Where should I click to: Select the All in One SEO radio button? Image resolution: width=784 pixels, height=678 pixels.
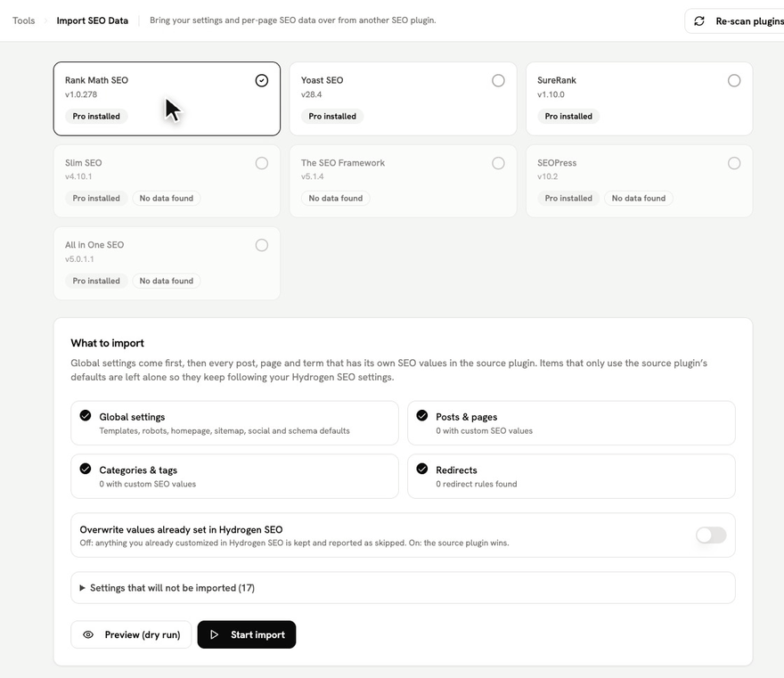point(262,245)
